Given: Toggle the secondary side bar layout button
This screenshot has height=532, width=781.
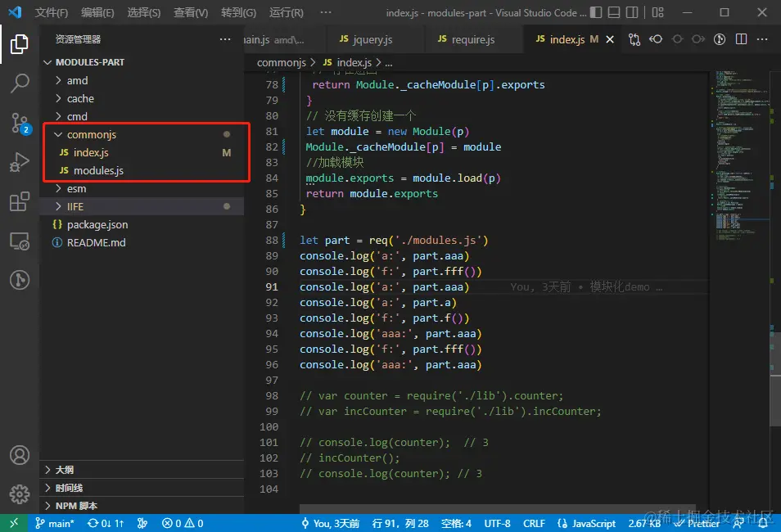Looking at the screenshot, I should pyautogui.click(x=632, y=12).
